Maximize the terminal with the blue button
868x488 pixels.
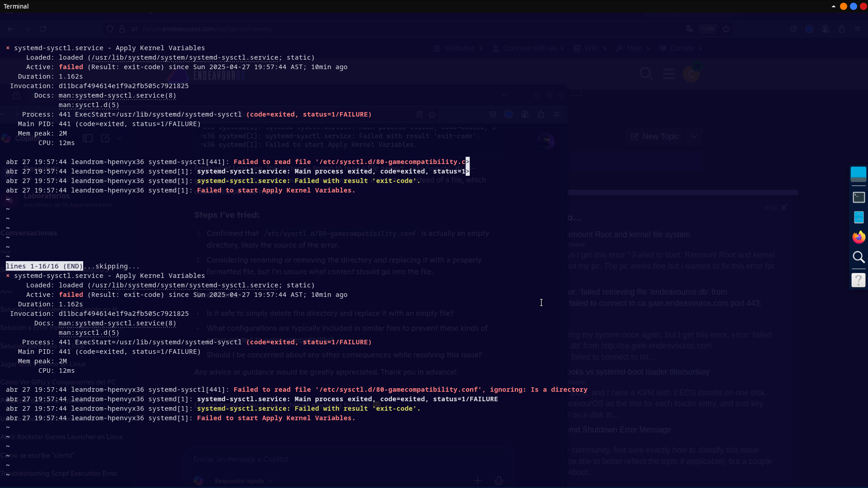pyautogui.click(x=853, y=6)
